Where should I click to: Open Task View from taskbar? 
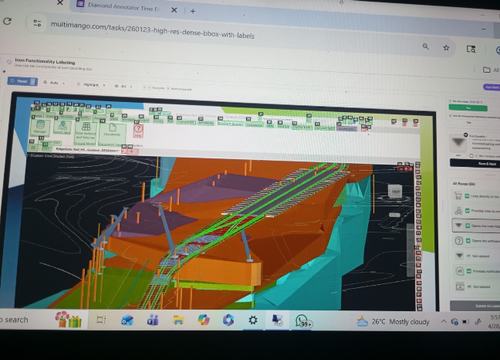(x=101, y=320)
